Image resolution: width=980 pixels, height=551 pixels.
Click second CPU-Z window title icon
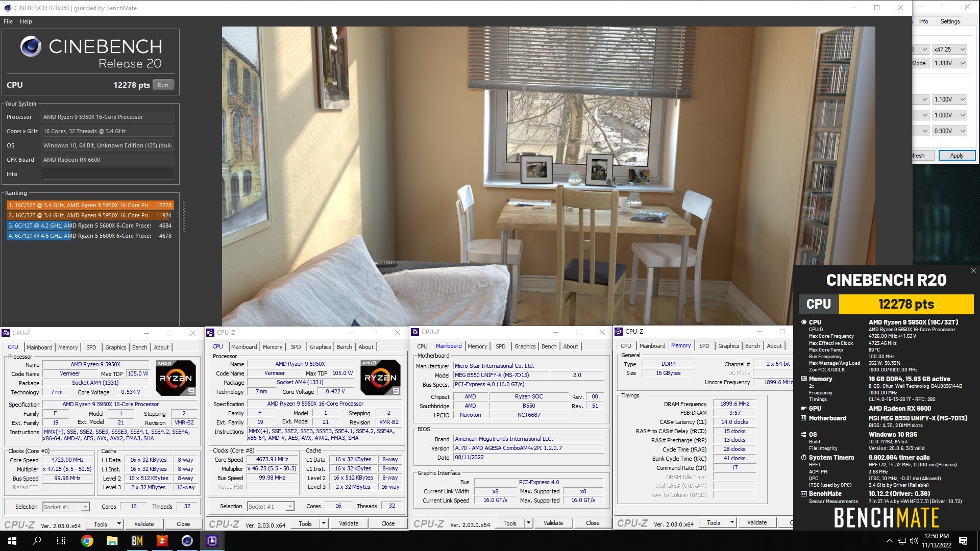[210, 333]
